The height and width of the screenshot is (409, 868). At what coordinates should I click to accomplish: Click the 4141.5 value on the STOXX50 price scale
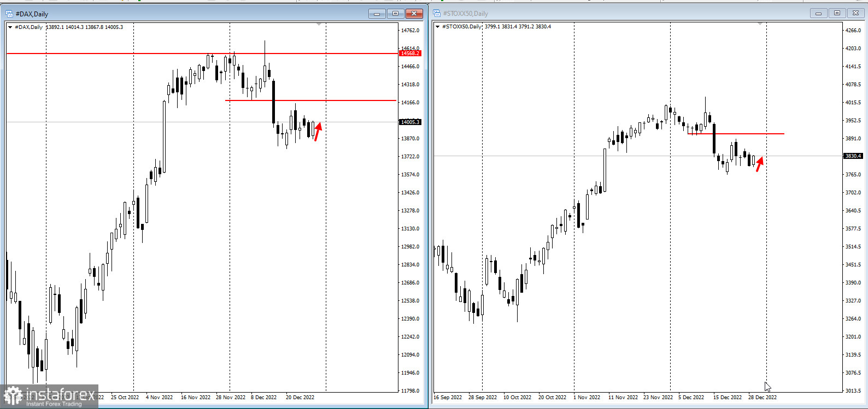click(x=853, y=67)
